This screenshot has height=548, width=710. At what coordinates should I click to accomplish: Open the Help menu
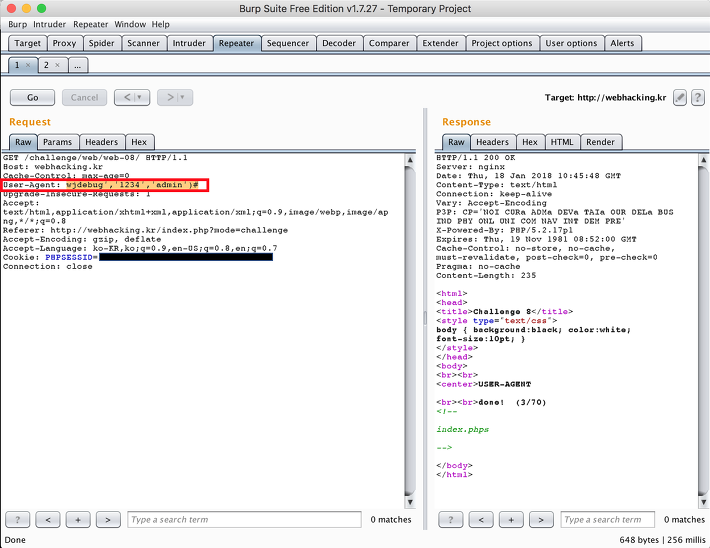pyautogui.click(x=160, y=24)
